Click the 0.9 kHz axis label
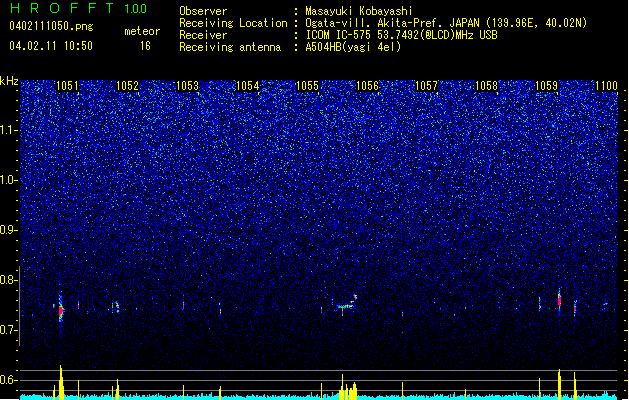Image resolution: width=629 pixels, height=400 pixels. 9,230
